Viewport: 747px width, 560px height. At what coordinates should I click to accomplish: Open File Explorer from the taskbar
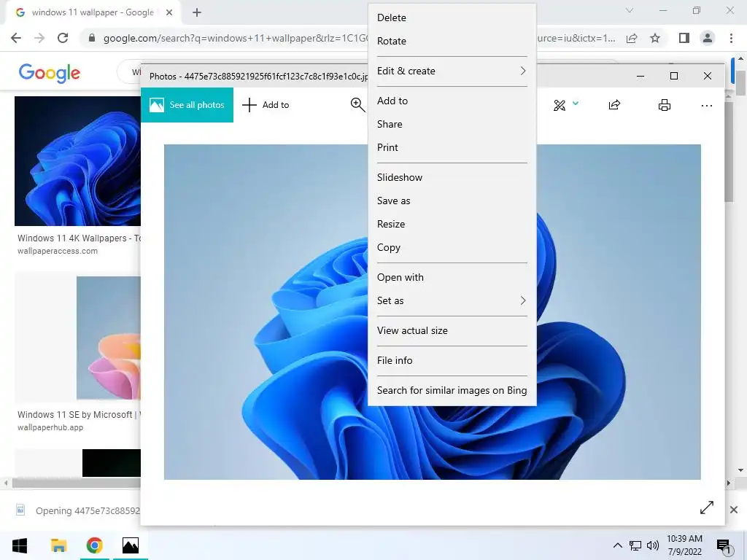pos(58,545)
